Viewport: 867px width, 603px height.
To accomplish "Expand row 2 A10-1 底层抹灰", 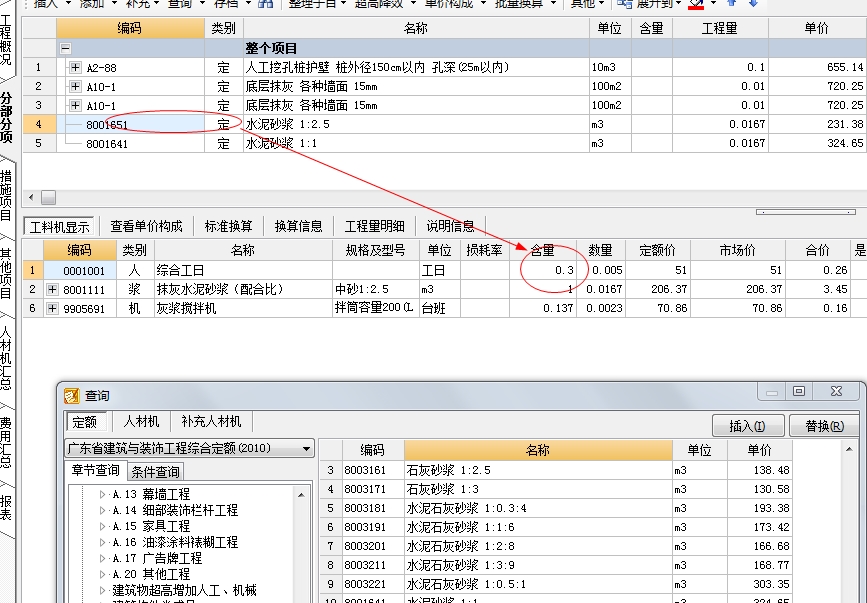I will pyautogui.click(x=75, y=86).
